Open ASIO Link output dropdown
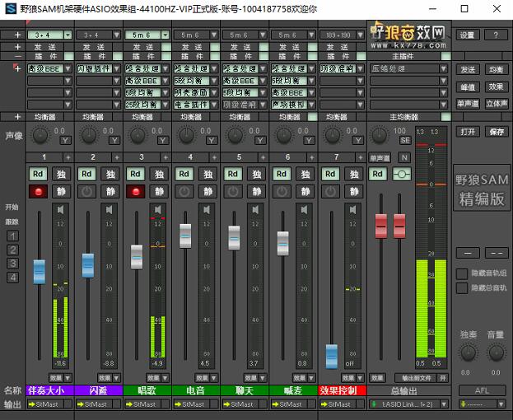The width and height of the screenshot is (513, 420). point(409,404)
